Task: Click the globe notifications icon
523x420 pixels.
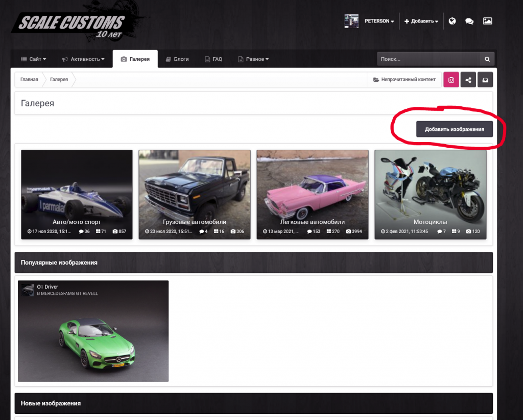Action: (452, 21)
